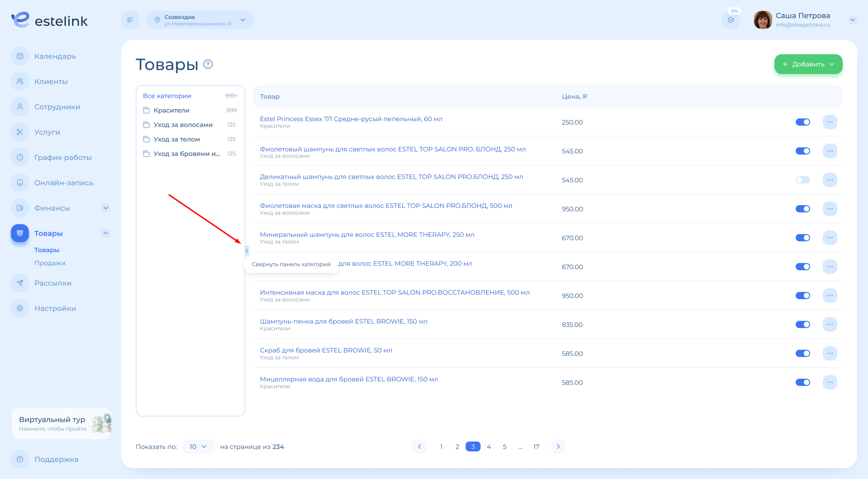Collapse the Товары submenu chevron

point(106,233)
